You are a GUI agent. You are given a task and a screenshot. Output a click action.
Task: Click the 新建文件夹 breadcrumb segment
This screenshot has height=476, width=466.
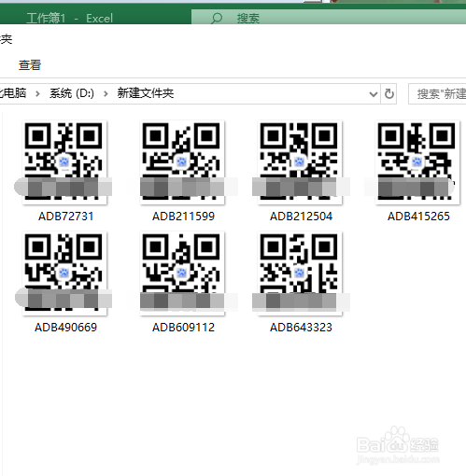[146, 93]
